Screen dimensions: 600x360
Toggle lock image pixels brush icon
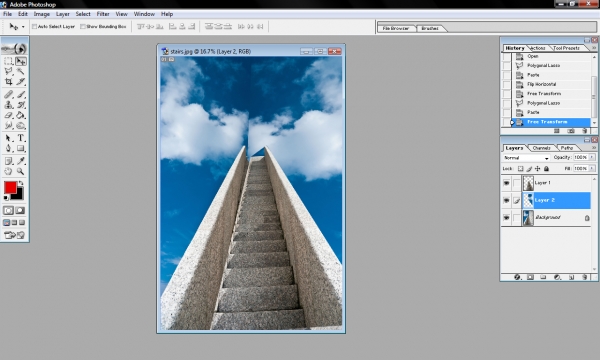tap(529, 168)
